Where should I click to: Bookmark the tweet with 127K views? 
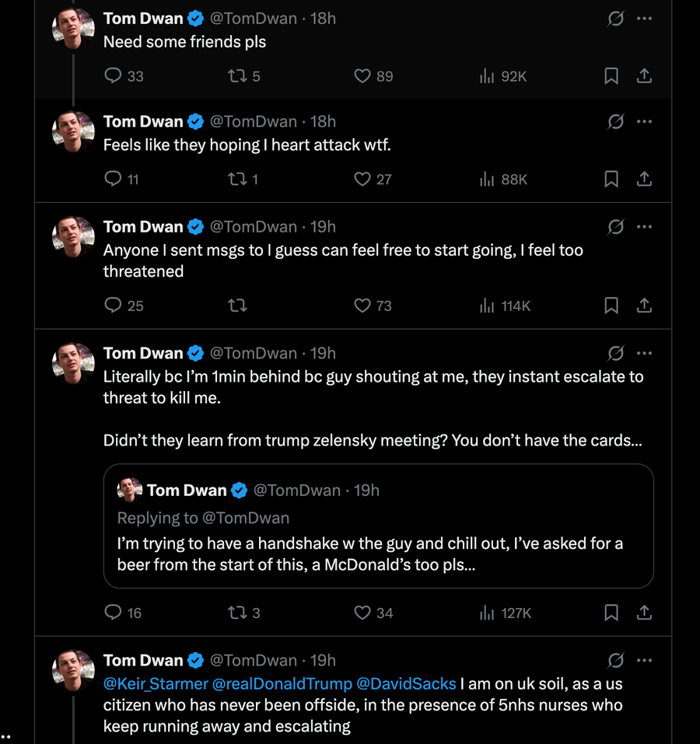point(611,613)
